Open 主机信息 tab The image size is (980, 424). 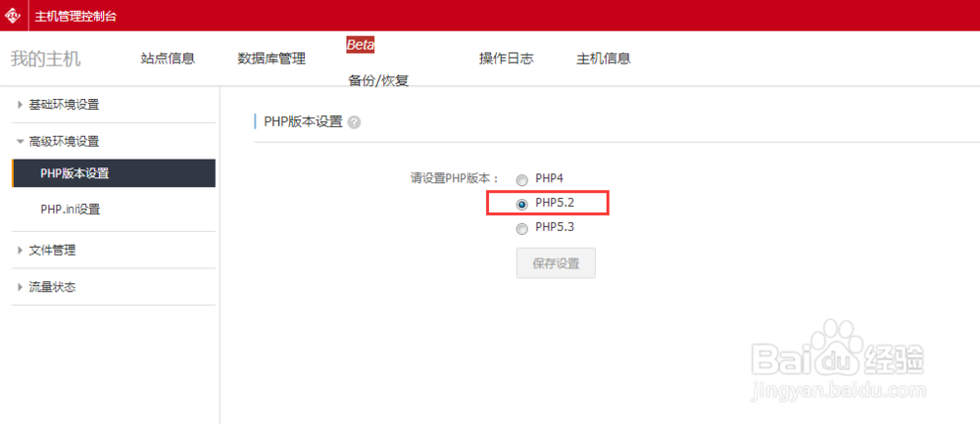pos(603,59)
